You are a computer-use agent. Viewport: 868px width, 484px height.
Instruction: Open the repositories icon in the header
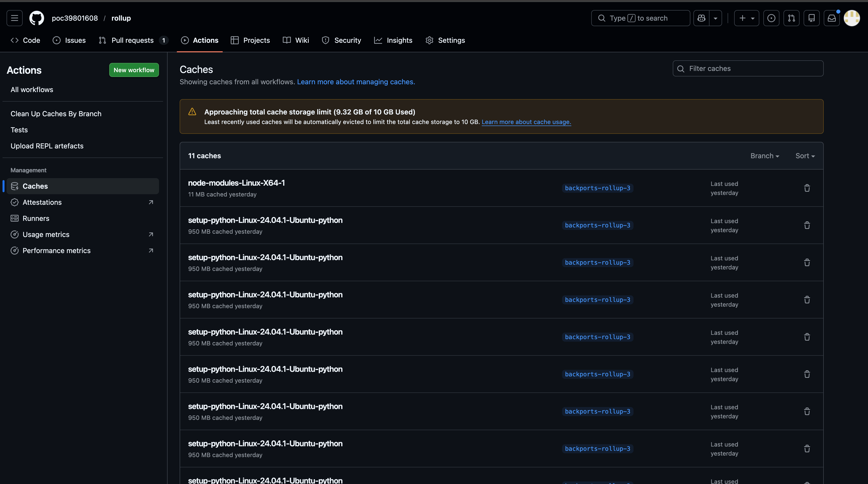coord(811,18)
